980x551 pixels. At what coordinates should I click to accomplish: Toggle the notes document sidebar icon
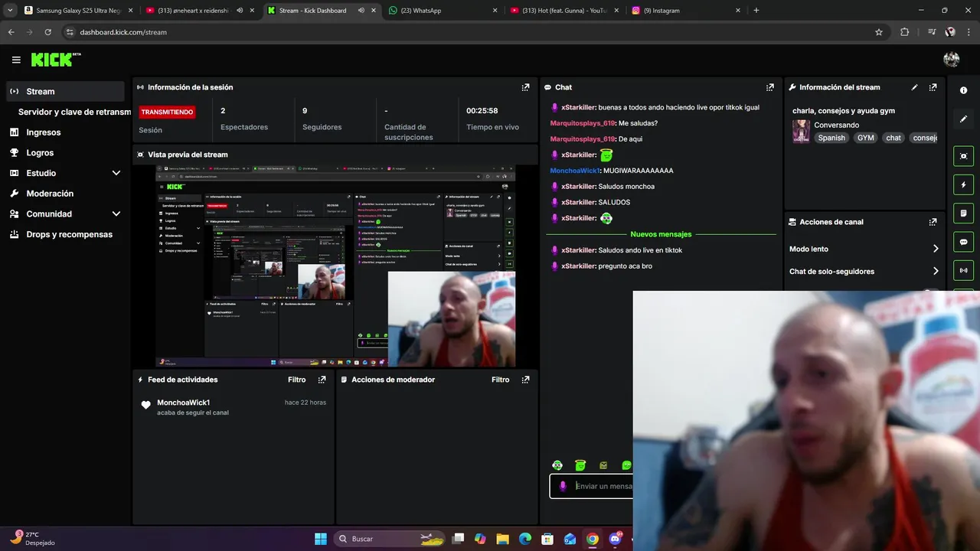[963, 213]
